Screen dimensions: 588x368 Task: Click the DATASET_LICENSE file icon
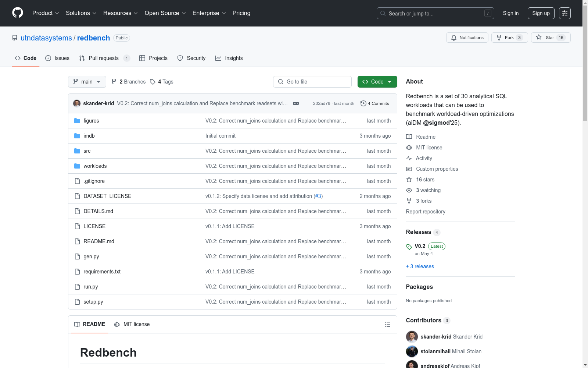(x=77, y=196)
